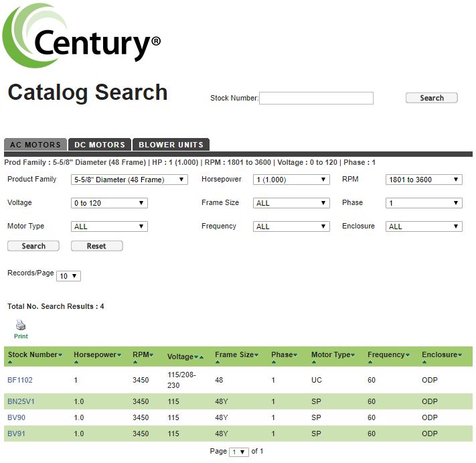
Task: Open the Phase dropdown filter
Action: pos(424,203)
